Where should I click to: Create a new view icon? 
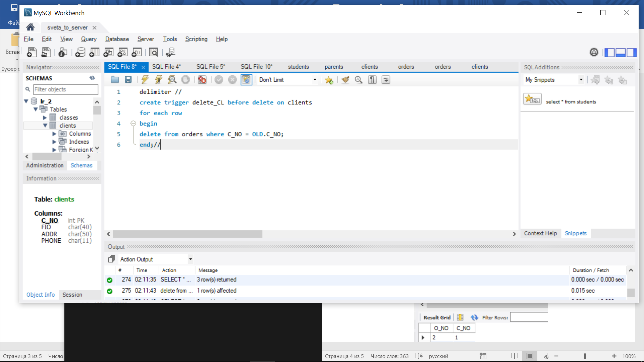click(x=108, y=52)
